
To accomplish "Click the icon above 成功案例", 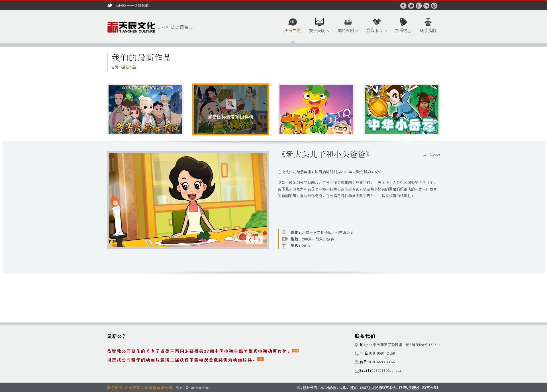I will (x=348, y=22).
